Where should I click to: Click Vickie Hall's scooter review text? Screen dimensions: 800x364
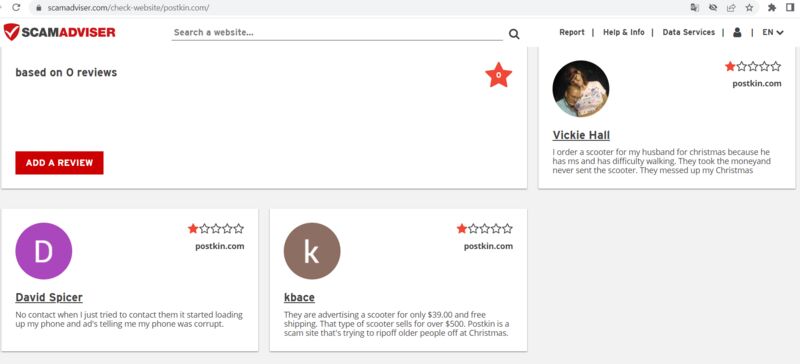[x=662, y=161]
